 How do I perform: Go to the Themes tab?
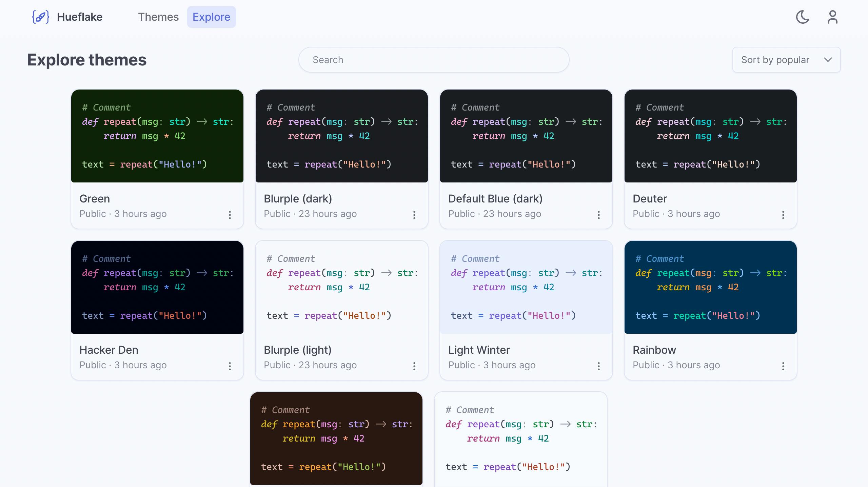pos(158,17)
